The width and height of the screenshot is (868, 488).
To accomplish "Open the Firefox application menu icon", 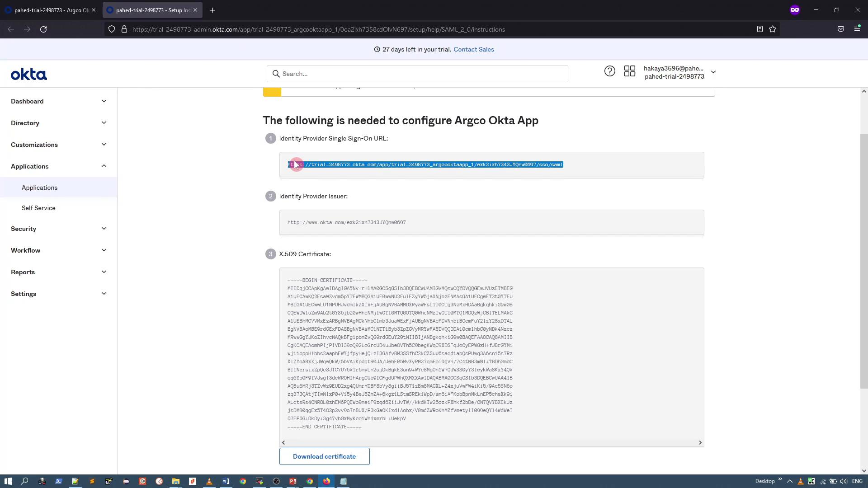I will pyautogui.click(x=857, y=29).
